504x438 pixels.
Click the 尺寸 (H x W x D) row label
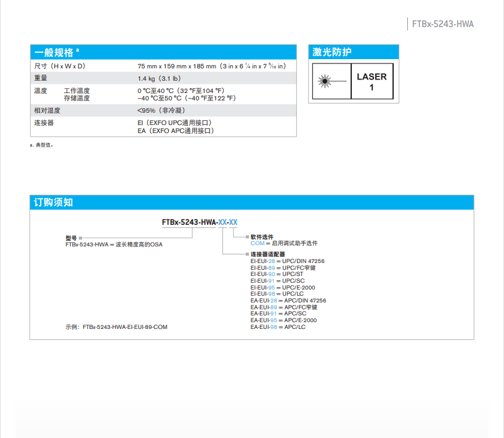60,66
